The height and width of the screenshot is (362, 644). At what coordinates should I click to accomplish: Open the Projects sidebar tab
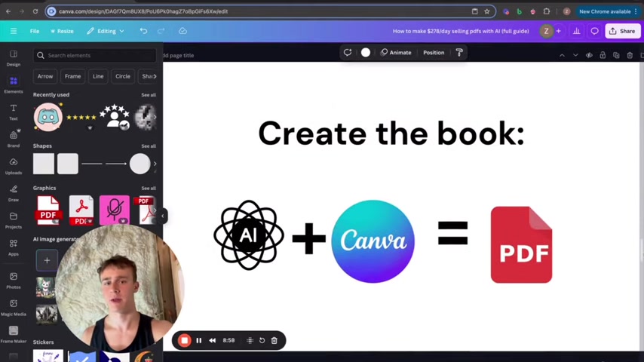tap(13, 221)
